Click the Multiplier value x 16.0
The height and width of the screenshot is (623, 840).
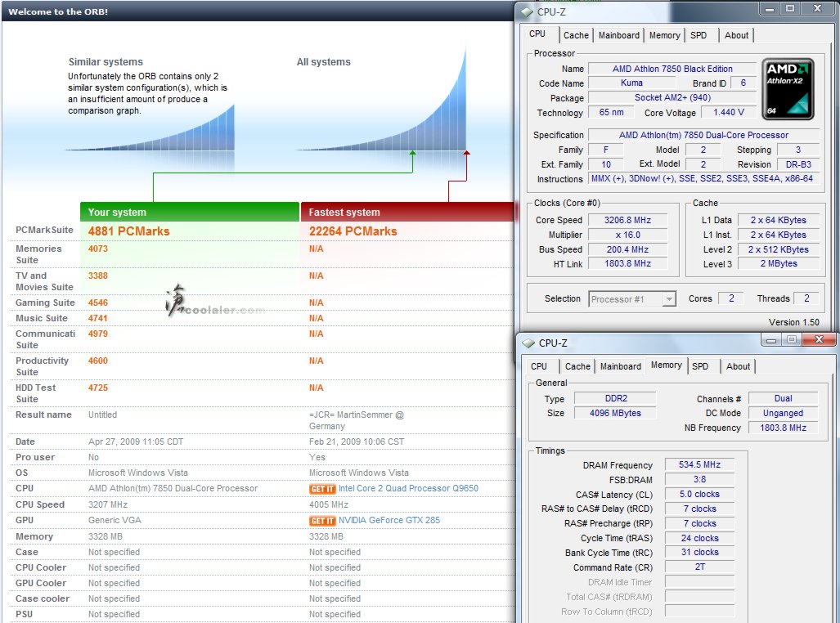[x=628, y=235]
